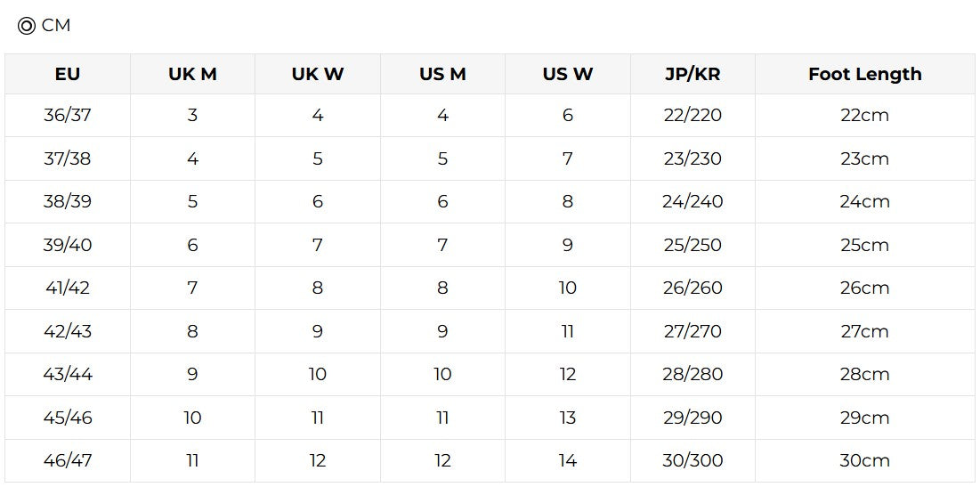Click the UK W column header

click(x=318, y=74)
